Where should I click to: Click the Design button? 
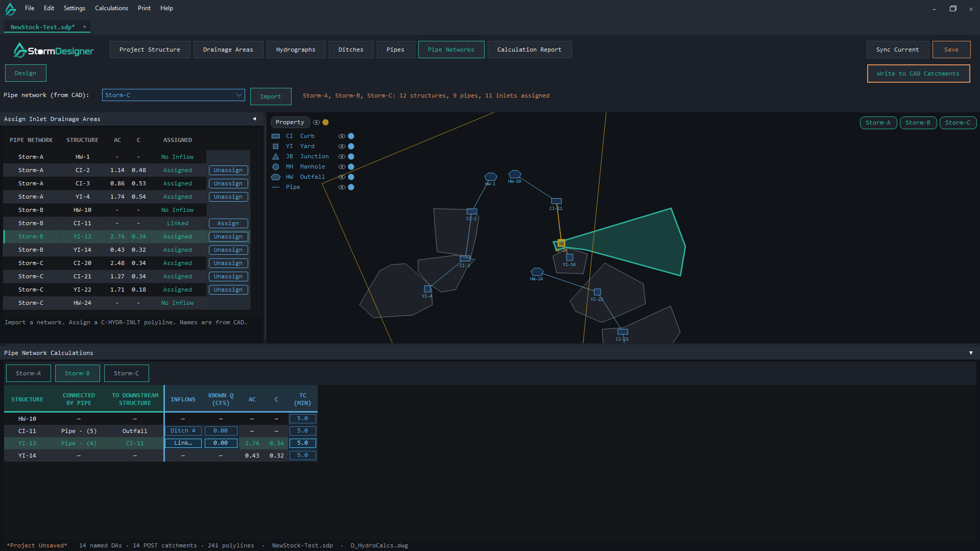coord(26,73)
